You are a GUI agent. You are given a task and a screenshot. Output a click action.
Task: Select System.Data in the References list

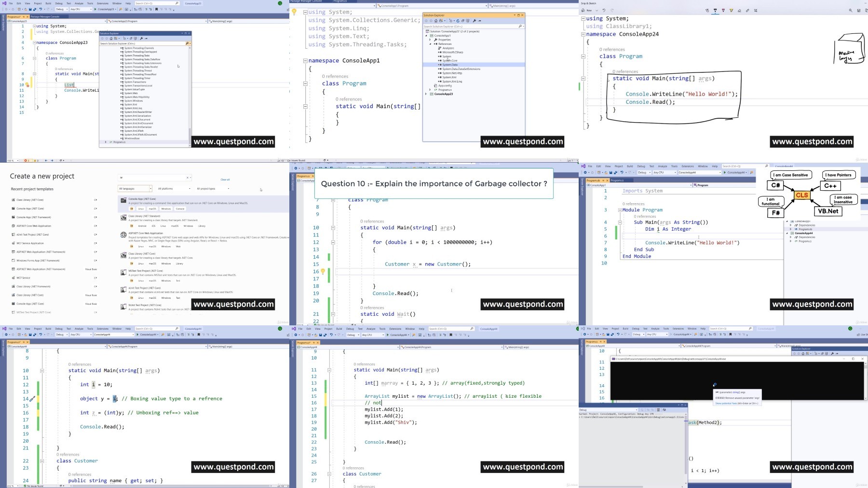pos(450,65)
